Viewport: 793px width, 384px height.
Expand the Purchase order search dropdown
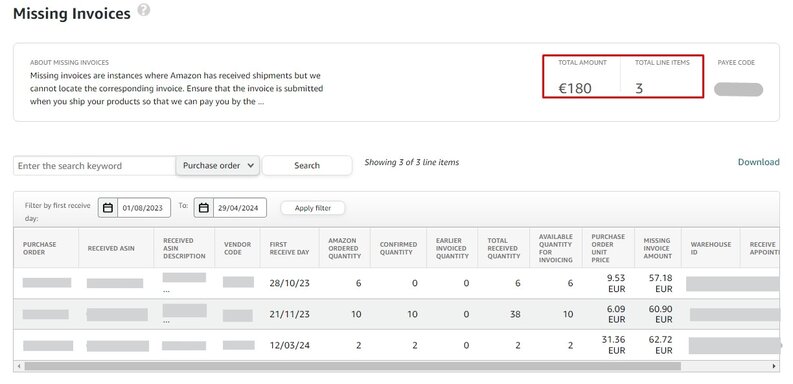pos(217,165)
